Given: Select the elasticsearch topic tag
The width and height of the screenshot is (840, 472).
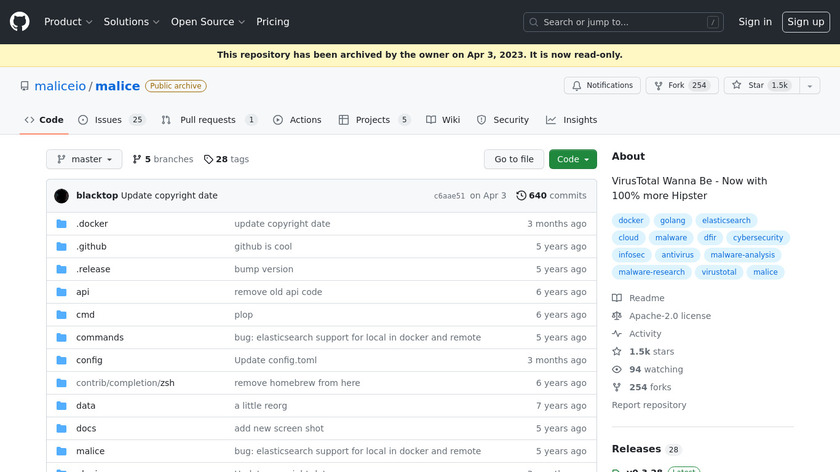Looking at the screenshot, I should click(x=726, y=221).
